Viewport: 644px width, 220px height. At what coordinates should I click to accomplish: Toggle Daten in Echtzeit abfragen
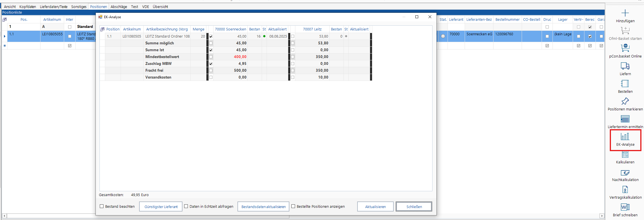click(186, 206)
